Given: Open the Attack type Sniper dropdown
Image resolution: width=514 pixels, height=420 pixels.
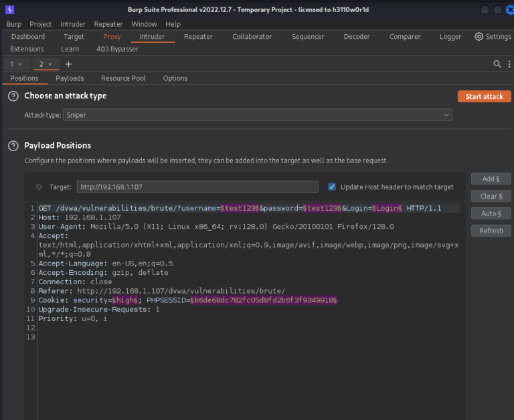Looking at the screenshot, I should (257, 115).
